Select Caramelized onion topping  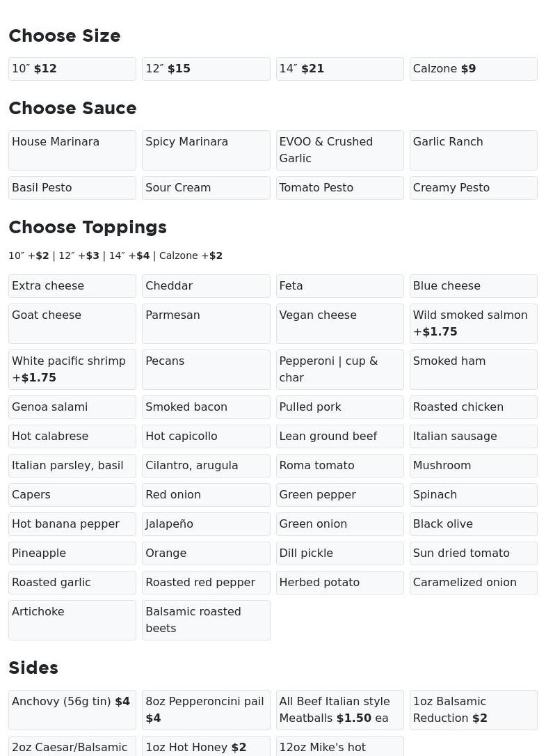click(473, 583)
